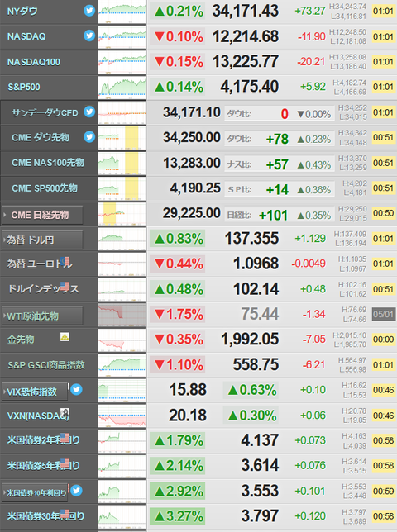Click the Twitter icon beside VIX恐怖指数
Viewport: 397px width, 532px height.
coord(76,389)
